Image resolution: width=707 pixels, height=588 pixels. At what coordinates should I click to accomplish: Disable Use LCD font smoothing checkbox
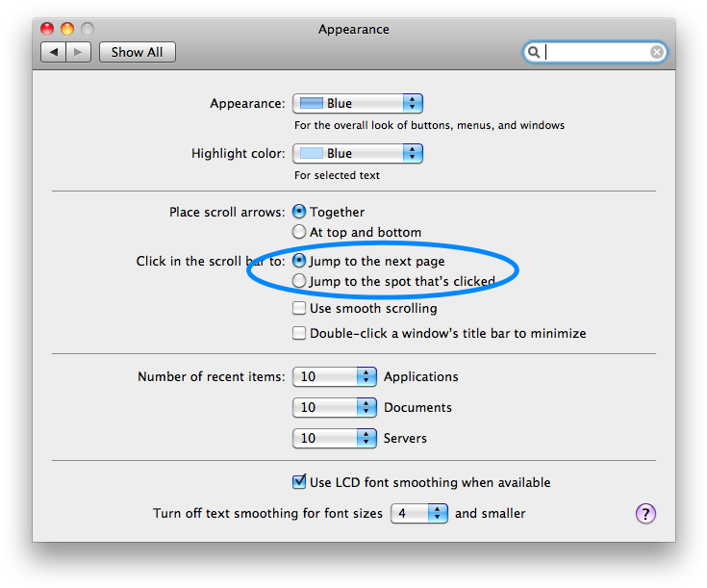pyautogui.click(x=300, y=482)
